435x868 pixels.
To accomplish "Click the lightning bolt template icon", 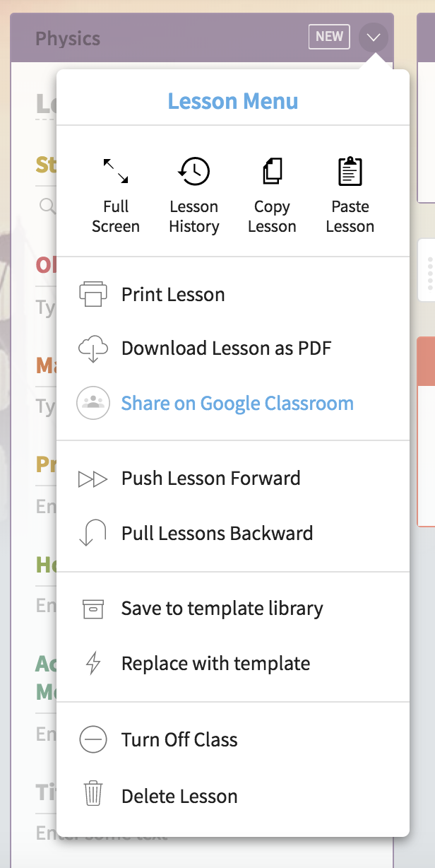I will pos(93,664).
